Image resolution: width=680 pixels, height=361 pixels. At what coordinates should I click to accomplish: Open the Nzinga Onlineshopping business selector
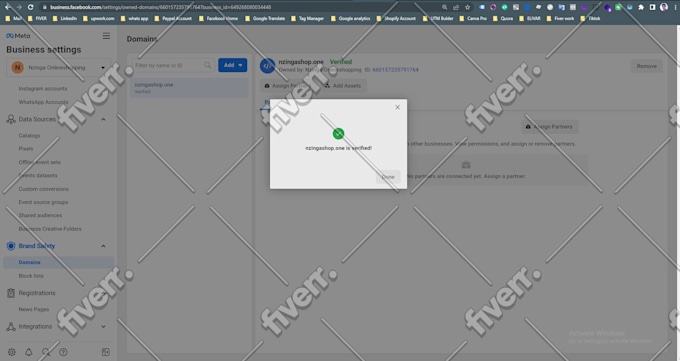pos(59,68)
